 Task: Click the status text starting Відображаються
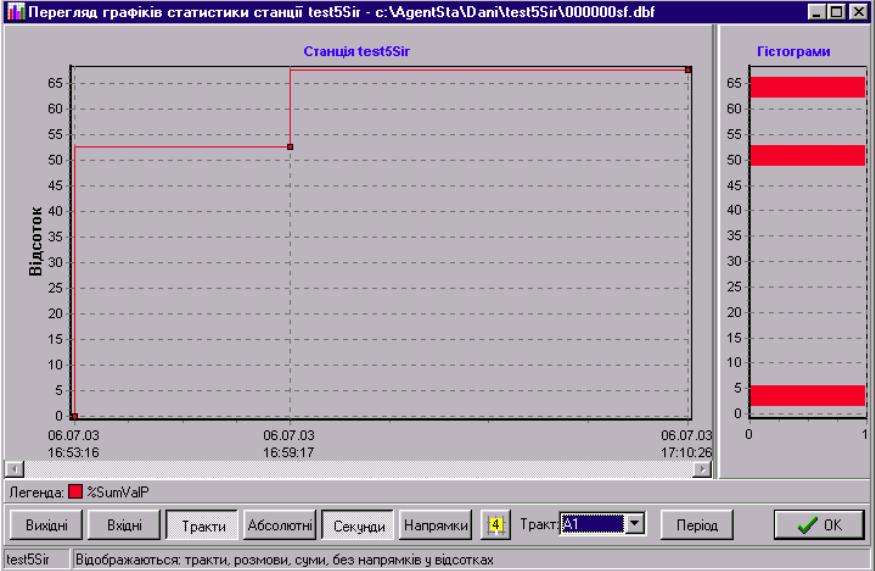point(284,560)
